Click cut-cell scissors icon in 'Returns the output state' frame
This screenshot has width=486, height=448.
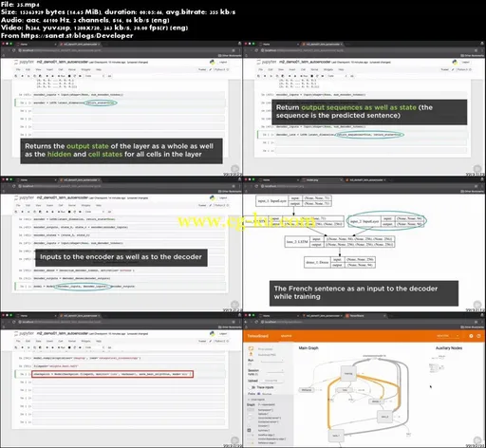pyautogui.click(x=28, y=76)
